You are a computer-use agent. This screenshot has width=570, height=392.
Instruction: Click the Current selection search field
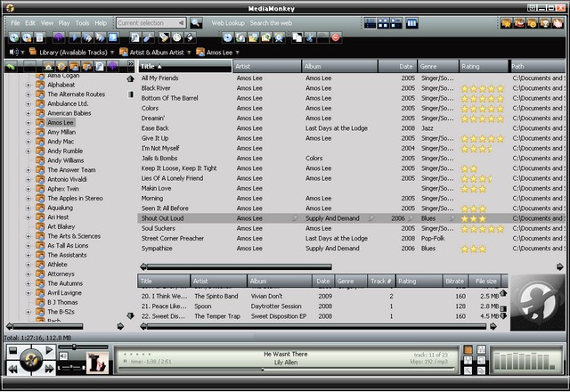151,23
